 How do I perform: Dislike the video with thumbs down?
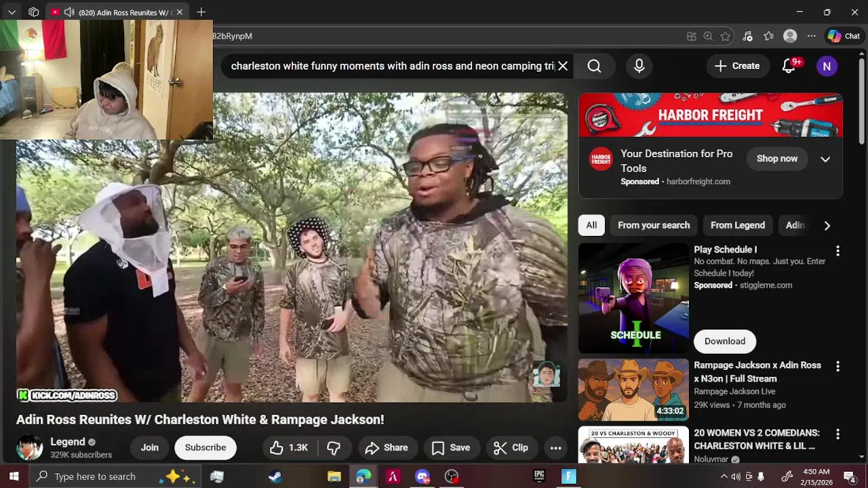point(333,447)
